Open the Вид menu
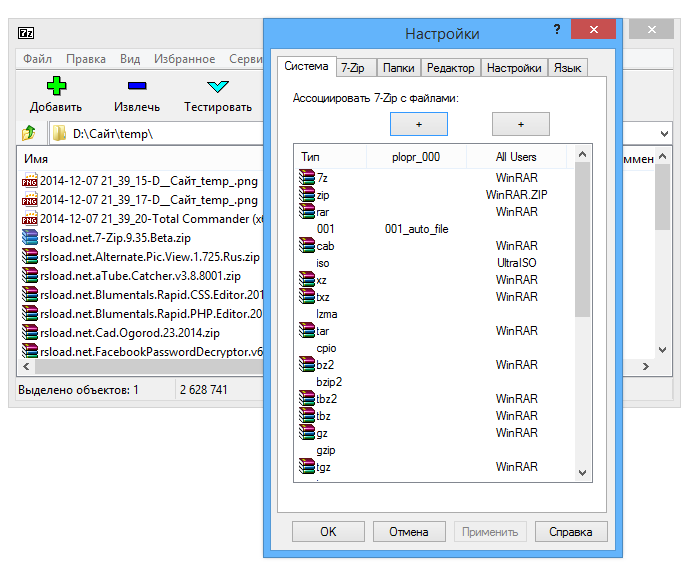The width and height of the screenshot is (696, 562). click(x=130, y=59)
